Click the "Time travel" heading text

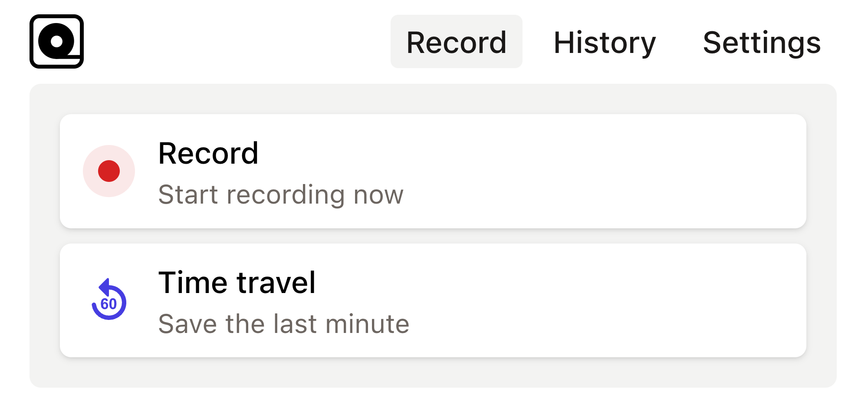click(x=237, y=283)
